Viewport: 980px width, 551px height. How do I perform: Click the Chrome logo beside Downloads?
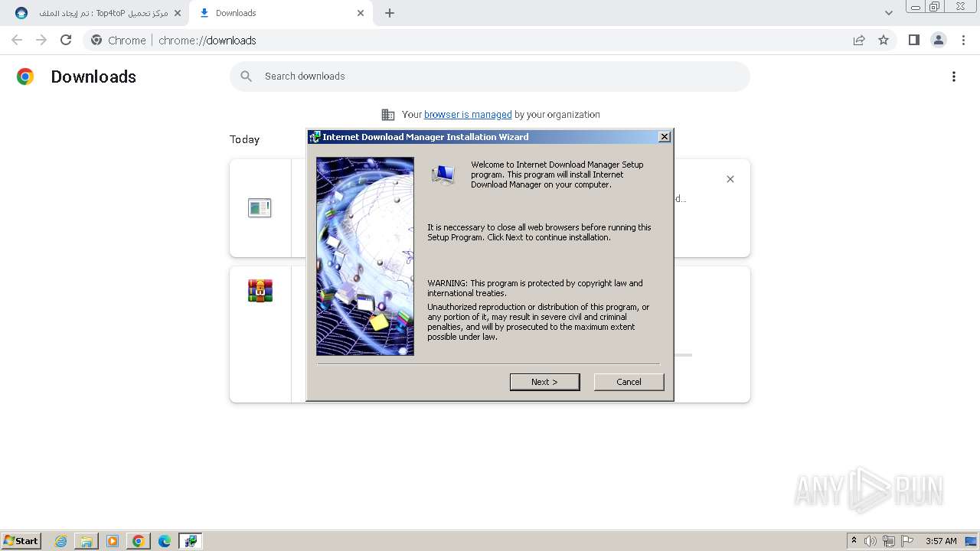pos(25,77)
